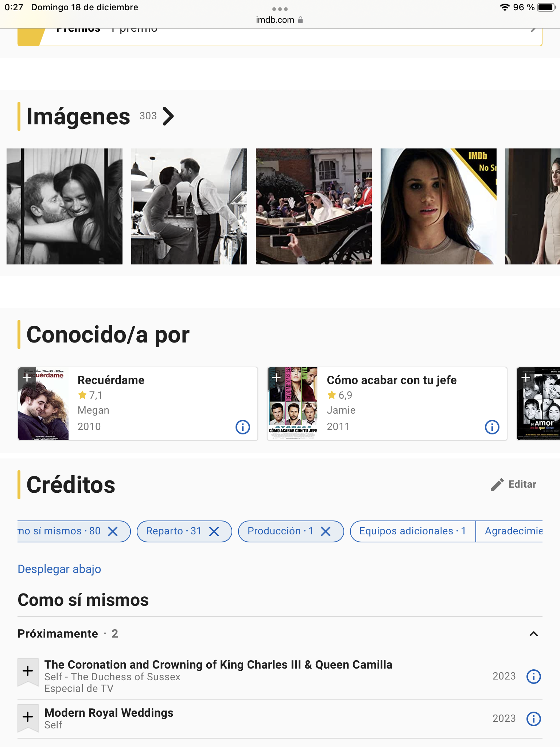560x747 pixels.
Task: Add El amor es lo que tiene to watchlist
Action: tap(526, 378)
